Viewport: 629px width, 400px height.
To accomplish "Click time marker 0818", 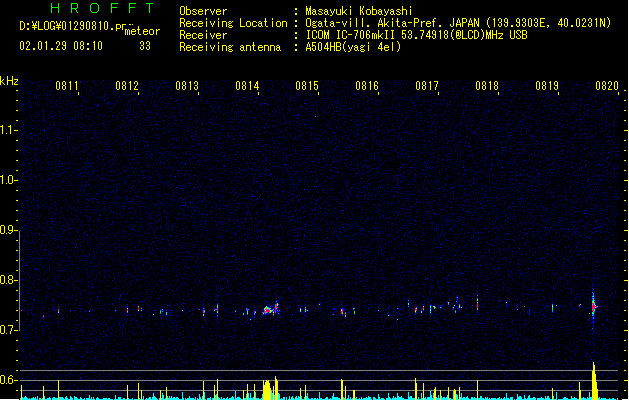I will [487, 86].
